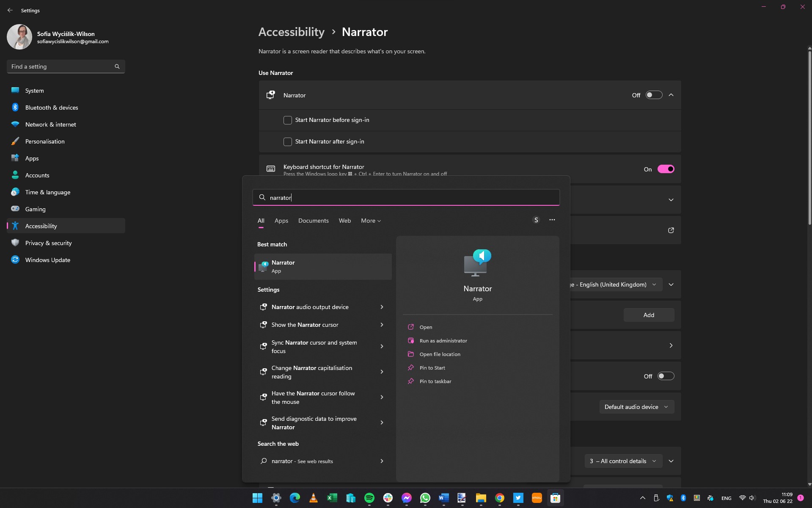Image resolution: width=812 pixels, height=508 pixels.
Task: Open the Default audio device dropdown
Action: click(636, 407)
